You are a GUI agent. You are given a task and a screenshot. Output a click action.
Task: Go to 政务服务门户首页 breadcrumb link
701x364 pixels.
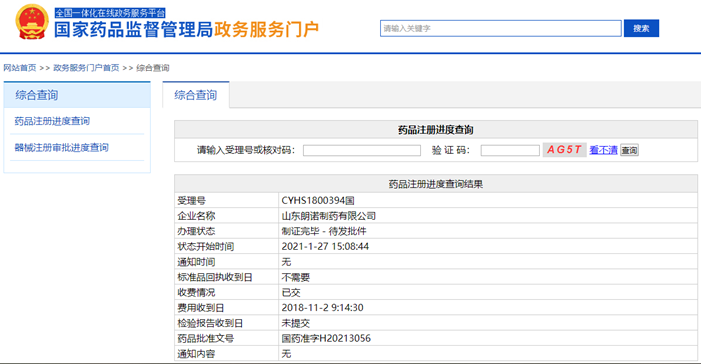[86, 68]
